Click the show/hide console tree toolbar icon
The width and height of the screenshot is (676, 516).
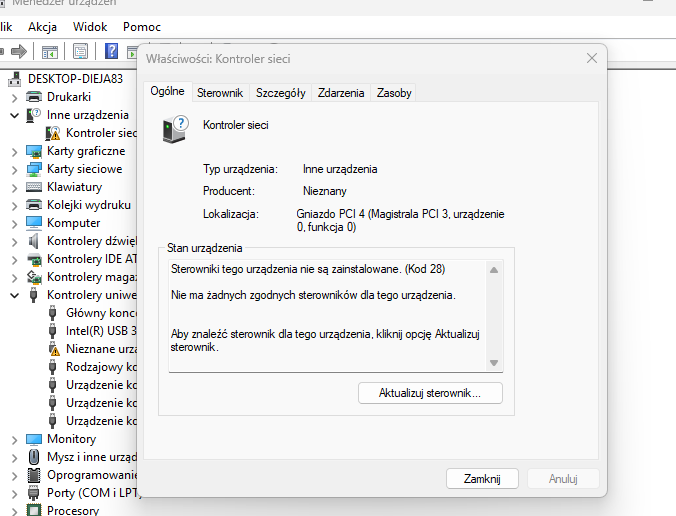point(50,52)
